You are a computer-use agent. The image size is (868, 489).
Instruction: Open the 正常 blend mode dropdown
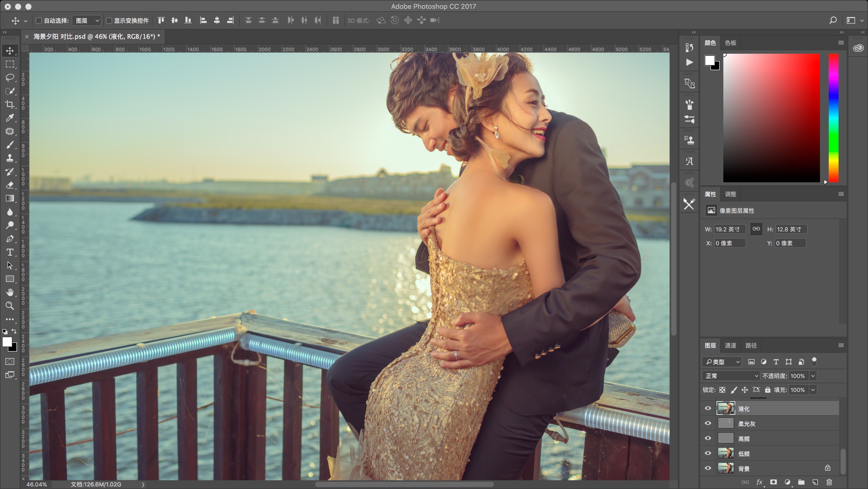click(731, 376)
